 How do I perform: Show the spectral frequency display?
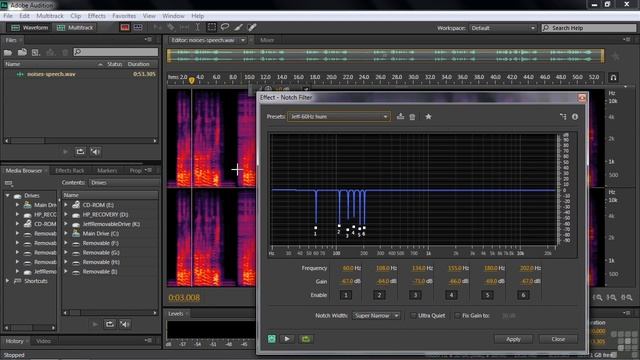[x=125, y=27]
